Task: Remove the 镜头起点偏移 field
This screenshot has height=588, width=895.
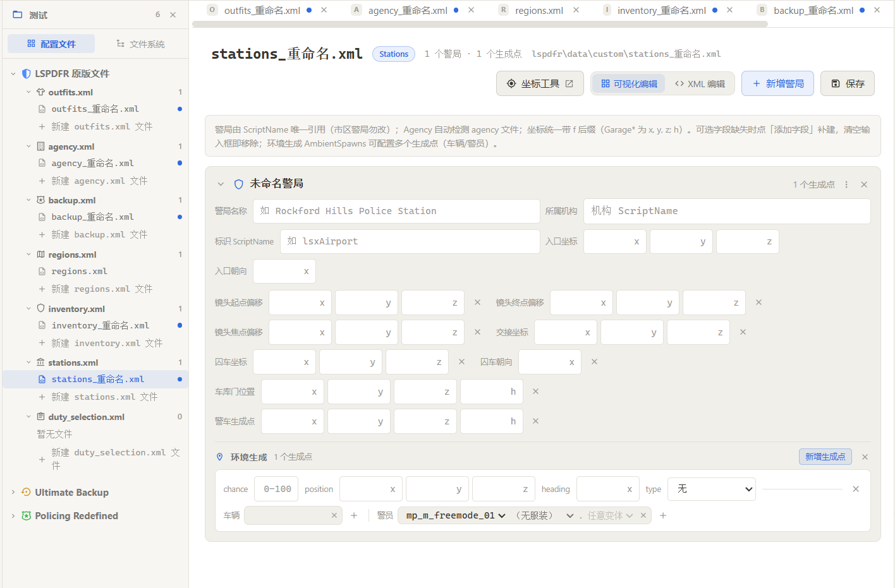Action: [478, 303]
